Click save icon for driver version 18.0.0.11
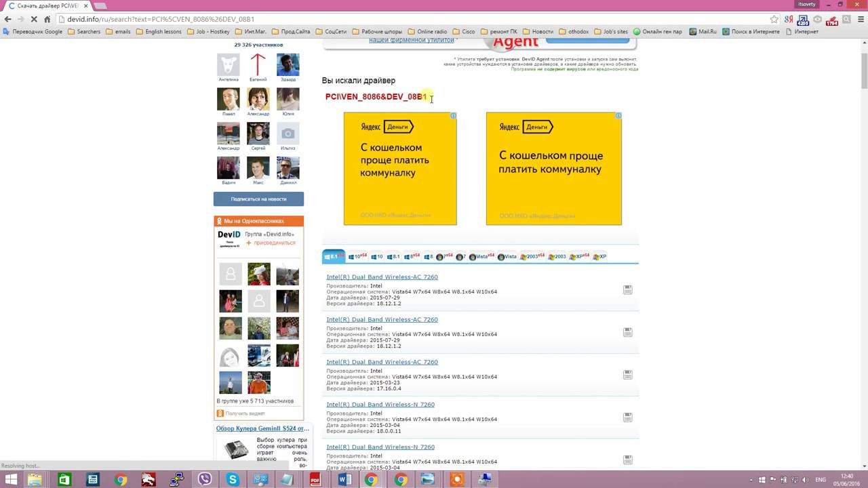Viewport: 868px width, 488px height. [x=628, y=417]
